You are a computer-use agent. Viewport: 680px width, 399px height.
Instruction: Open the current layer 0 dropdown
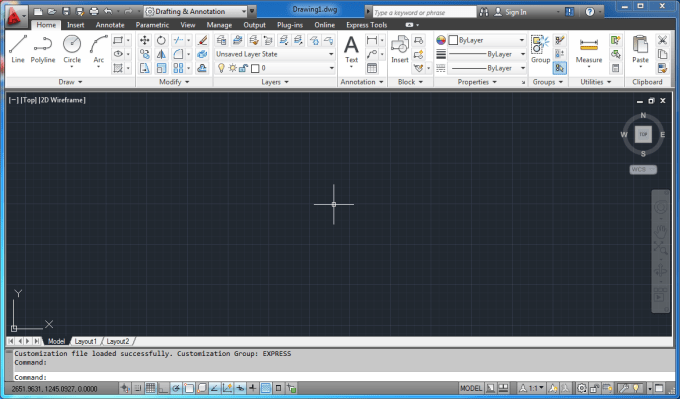[x=275, y=68]
